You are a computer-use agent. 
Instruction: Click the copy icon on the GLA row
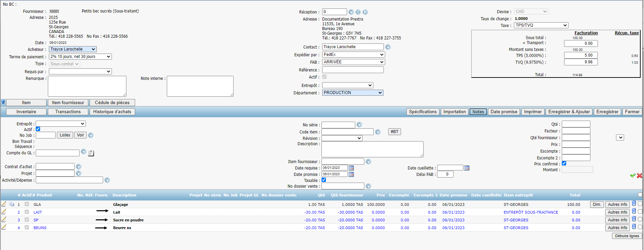(11, 204)
